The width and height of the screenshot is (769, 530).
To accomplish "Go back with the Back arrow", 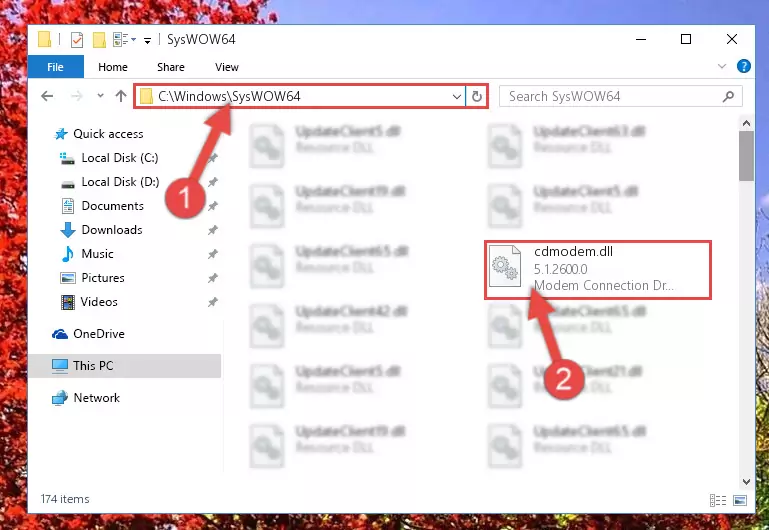I will 47,96.
